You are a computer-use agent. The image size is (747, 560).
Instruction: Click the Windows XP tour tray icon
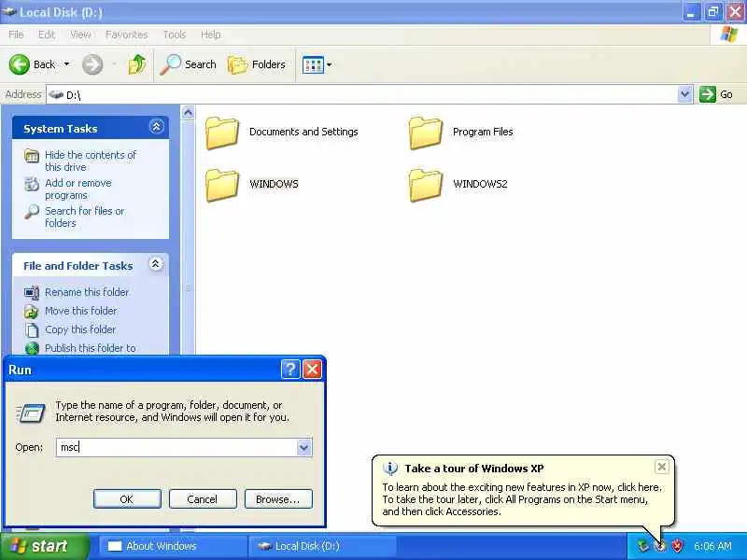point(660,546)
